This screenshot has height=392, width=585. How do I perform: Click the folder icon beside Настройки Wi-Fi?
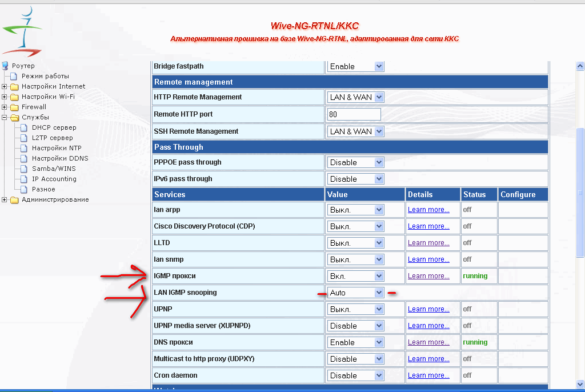point(14,97)
